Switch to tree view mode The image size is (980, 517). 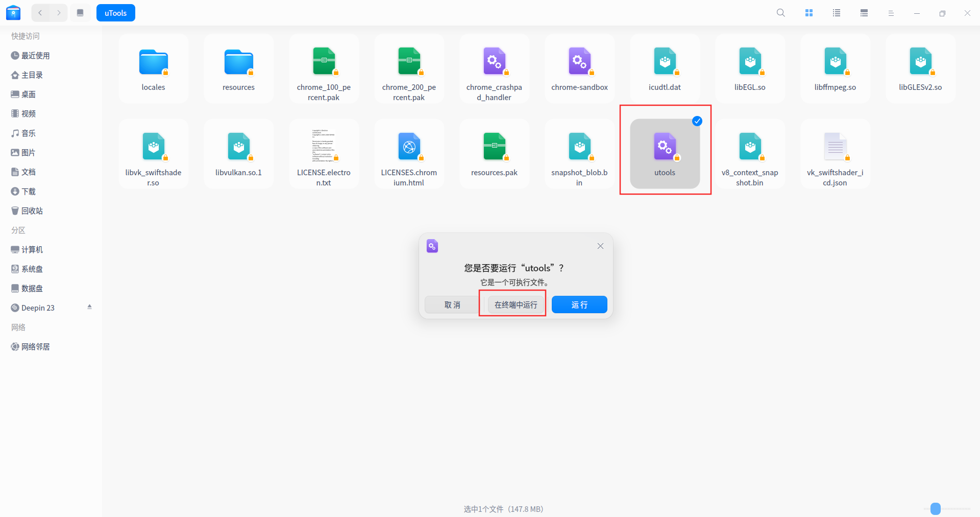tap(864, 13)
